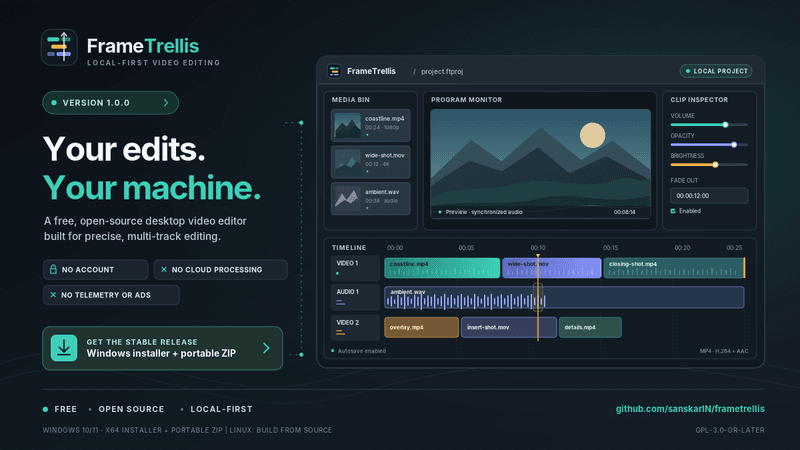Select the coastline.mp4 timeline clip

[x=442, y=268]
